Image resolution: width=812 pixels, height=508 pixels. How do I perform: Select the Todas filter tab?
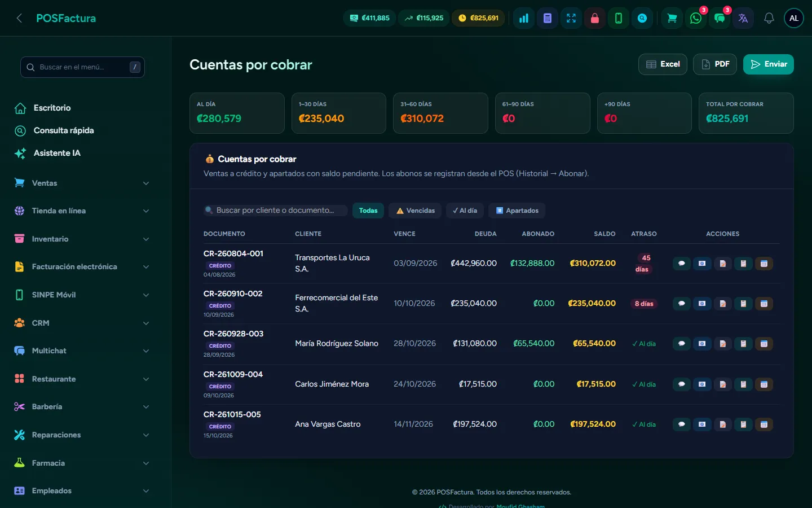point(368,211)
